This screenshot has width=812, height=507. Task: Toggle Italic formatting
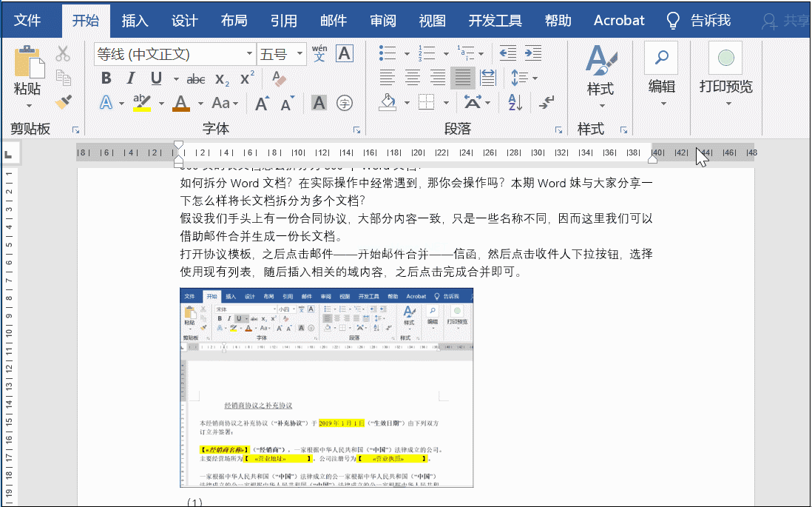tap(130, 78)
